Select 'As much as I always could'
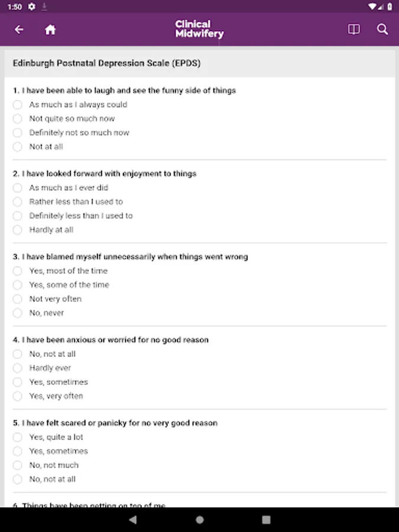The height and width of the screenshot is (532, 399). pyautogui.click(x=18, y=105)
